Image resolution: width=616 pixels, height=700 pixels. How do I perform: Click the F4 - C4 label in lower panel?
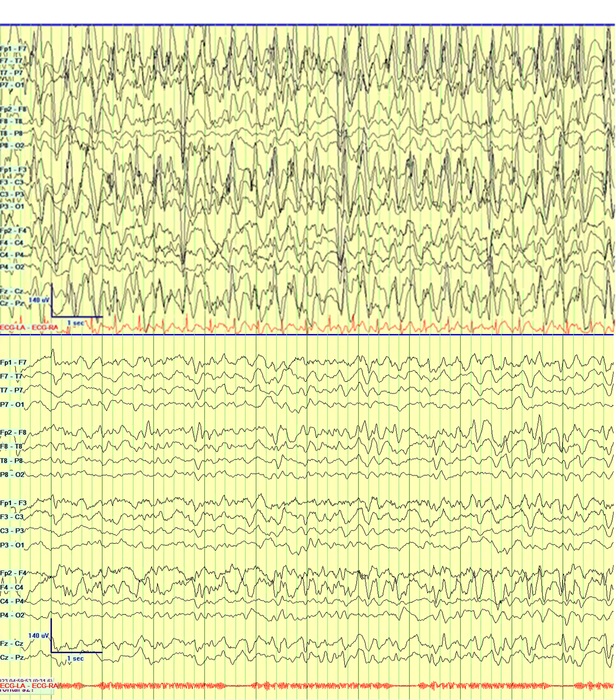click(12, 587)
